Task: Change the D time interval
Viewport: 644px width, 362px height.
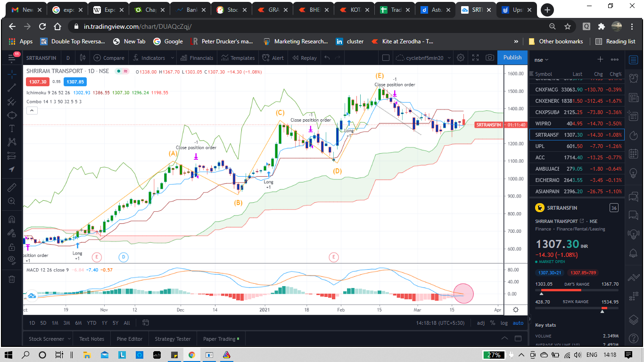Action: (x=68, y=58)
